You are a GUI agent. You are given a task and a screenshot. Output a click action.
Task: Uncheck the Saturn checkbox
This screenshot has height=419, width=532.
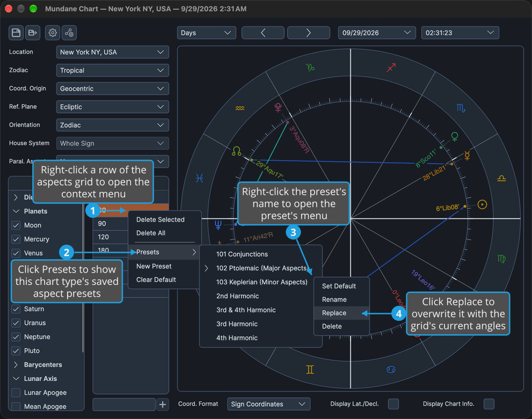[16, 309]
